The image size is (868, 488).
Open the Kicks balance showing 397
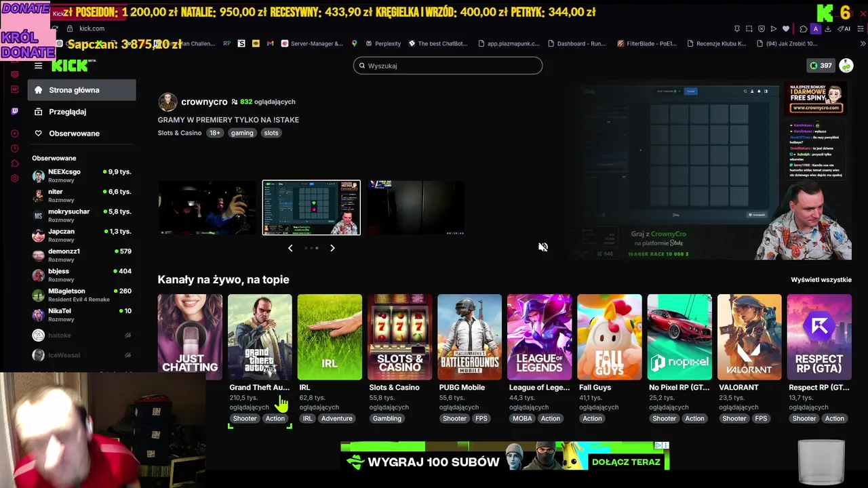(x=821, y=66)
